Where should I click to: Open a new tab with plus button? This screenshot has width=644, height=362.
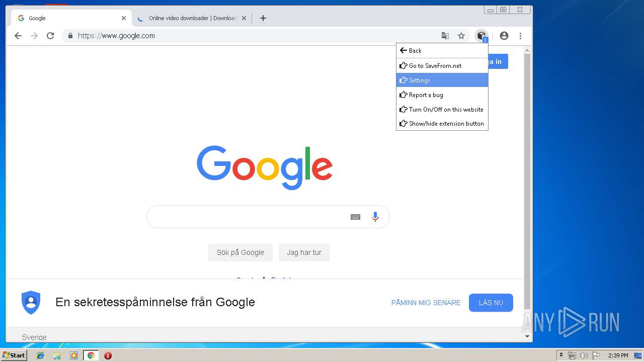(263, 18)
